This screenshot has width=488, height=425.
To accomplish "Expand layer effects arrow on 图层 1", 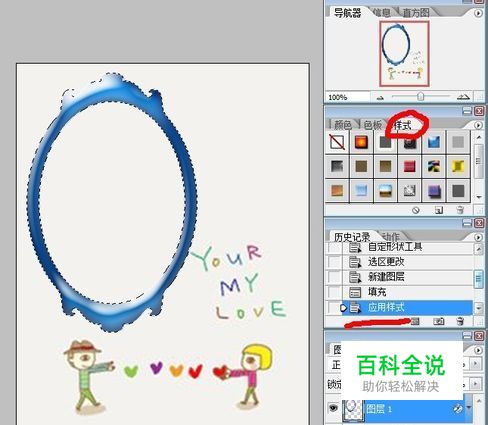I will [x=469, y=408].
